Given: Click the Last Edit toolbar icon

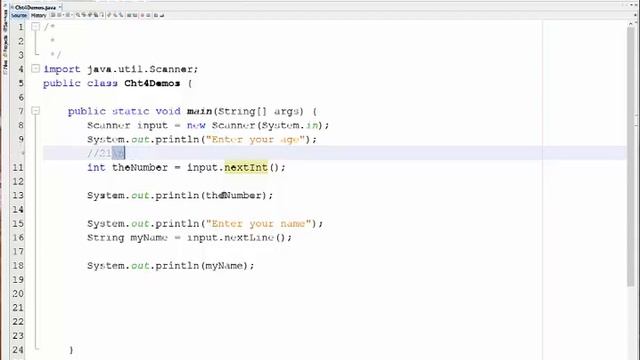Looking at the screenshot, I should [x=53, y=15].
